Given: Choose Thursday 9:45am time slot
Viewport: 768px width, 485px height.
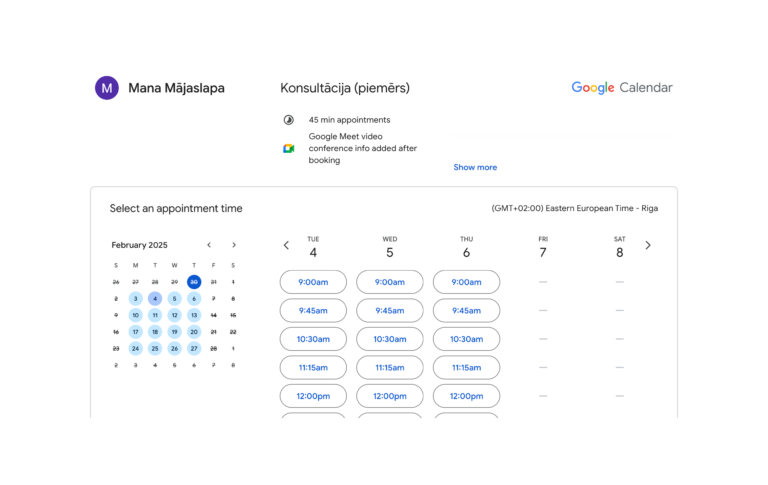Looking at the screenshot, I should [x=466, y=311].
